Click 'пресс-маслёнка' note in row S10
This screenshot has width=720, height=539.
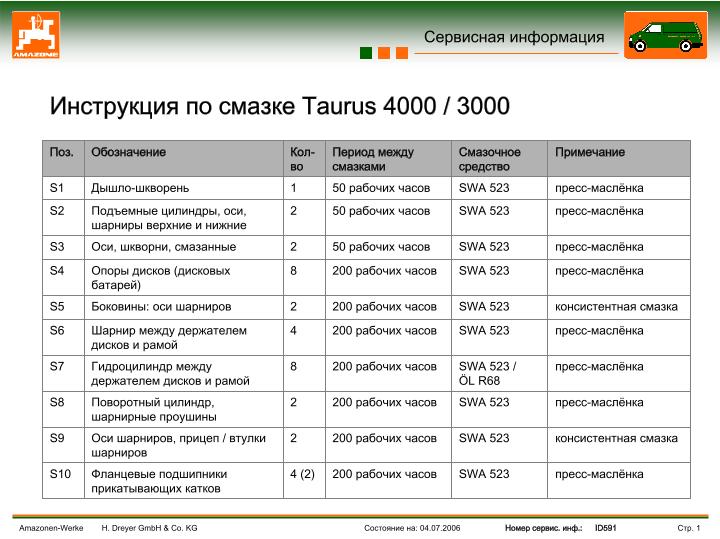[x=599, y=473]
